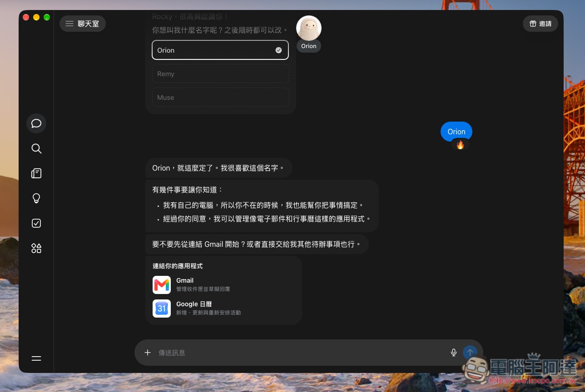This screenshot has width=585, height=392.
Task: Open the checkbox tasks icon in sidebar
Action: (x=36, y=223)
